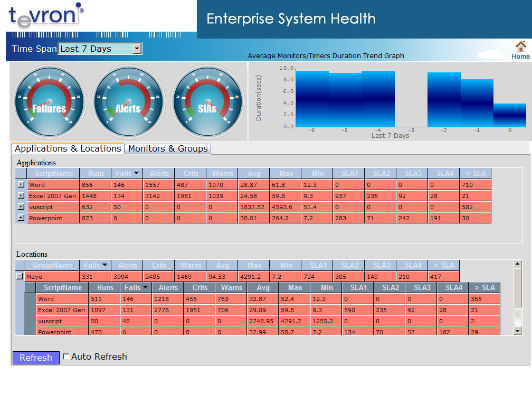Sort Mayo sub-table by SLA1 header
Image resolution: width=532 pixels, height=394 pixels.
[x=358, y=287]
